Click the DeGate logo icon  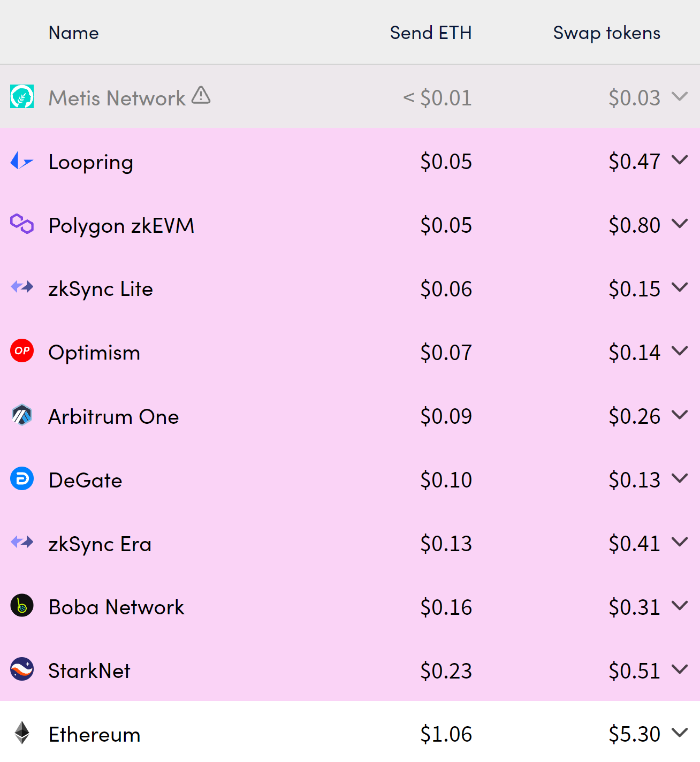22,478
